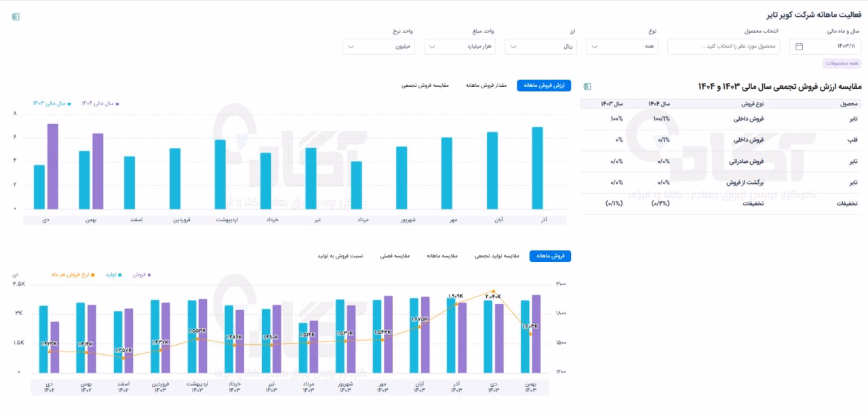Click the سال ۱۴۰۴ column header
This screenshot has height=414, width=868.
[658, 104]
